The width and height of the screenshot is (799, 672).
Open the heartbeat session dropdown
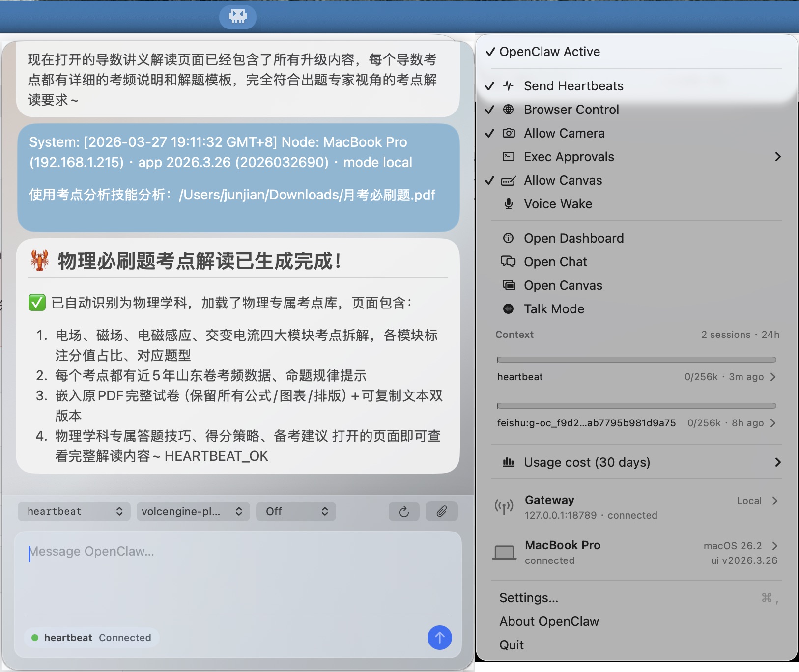74,511
